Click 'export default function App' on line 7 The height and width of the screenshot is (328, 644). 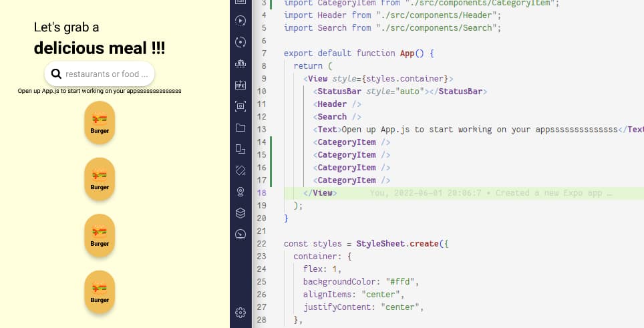click(x=349, y=53)
